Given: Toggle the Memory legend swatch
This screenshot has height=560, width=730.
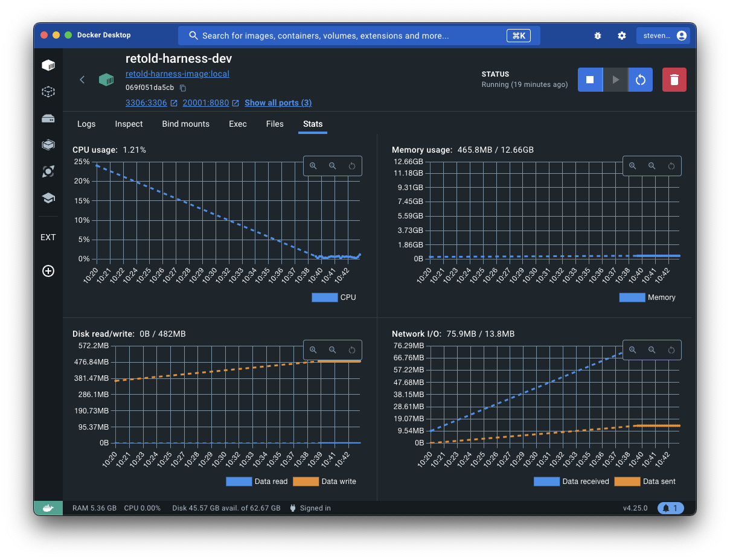Looking at the screenshot, I should click(632, 297).
